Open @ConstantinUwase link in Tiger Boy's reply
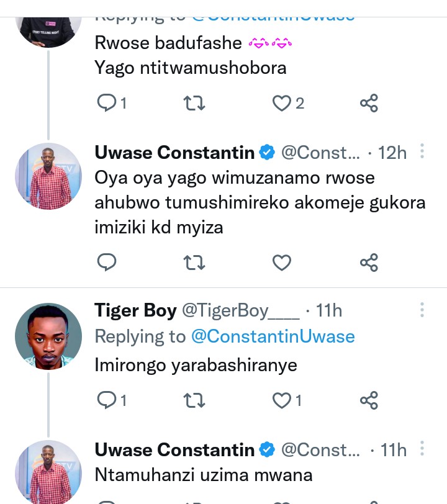This screenshot has width=447, height=504. pyautogui.click(x=273, y=336)
